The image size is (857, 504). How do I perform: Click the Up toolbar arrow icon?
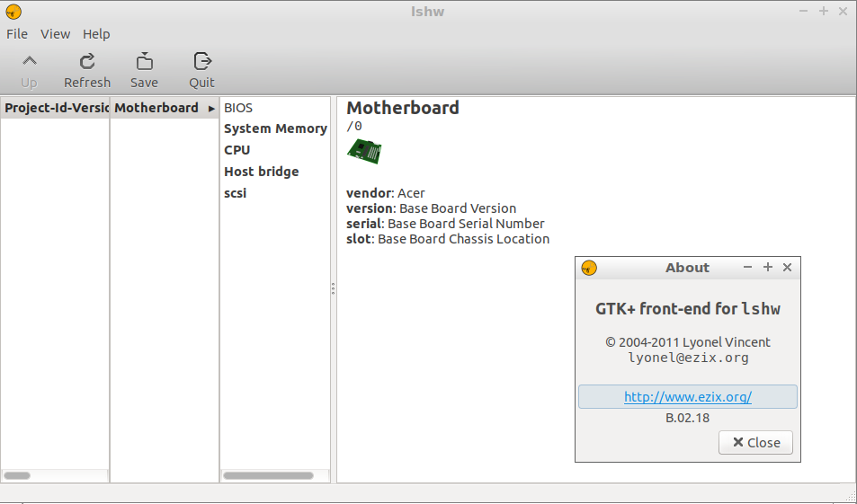coord(30,61)
